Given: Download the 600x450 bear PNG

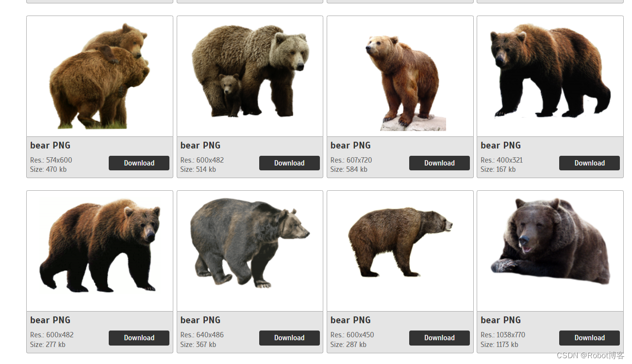Looking at the screenshot, I should (439, 338).
